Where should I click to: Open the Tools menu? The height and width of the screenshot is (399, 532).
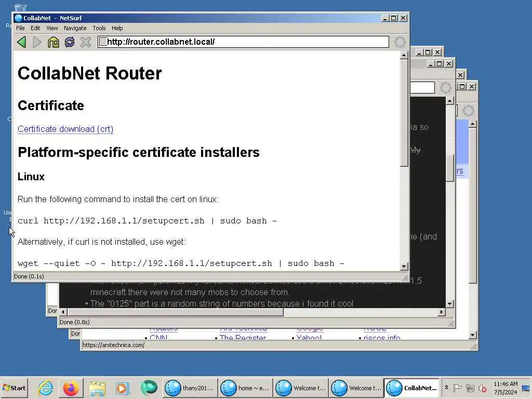pyautogui.click(x=99, y=28)
